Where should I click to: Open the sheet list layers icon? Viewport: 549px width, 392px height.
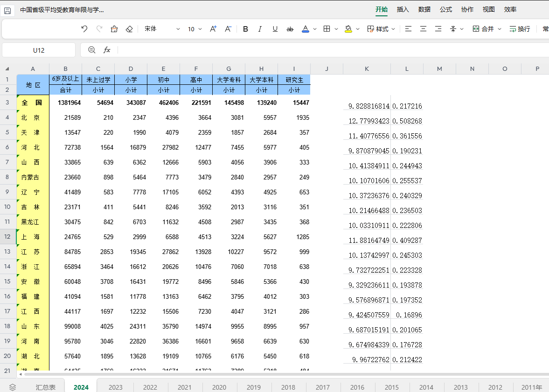[x=13, y=387]
